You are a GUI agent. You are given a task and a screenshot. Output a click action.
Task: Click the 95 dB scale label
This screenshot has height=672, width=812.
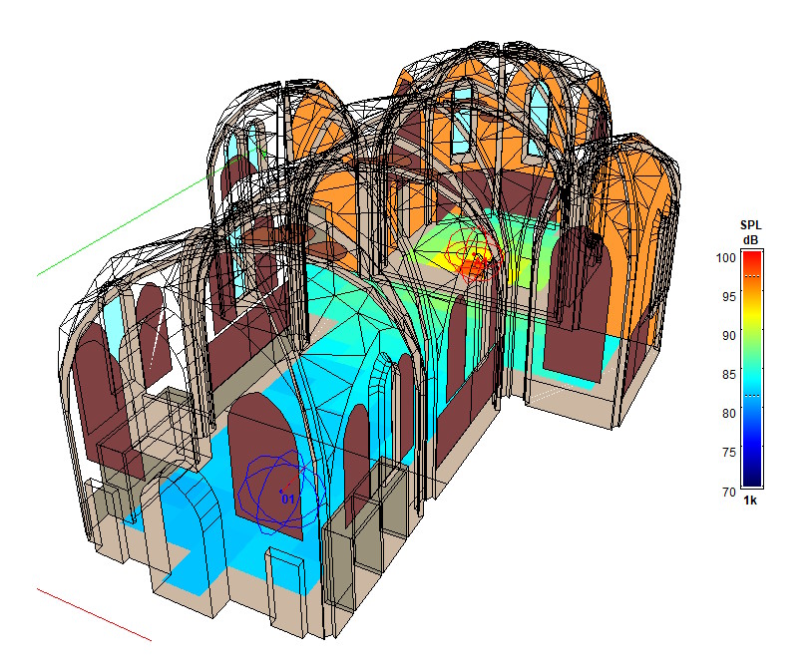click(x=726, y=296)
